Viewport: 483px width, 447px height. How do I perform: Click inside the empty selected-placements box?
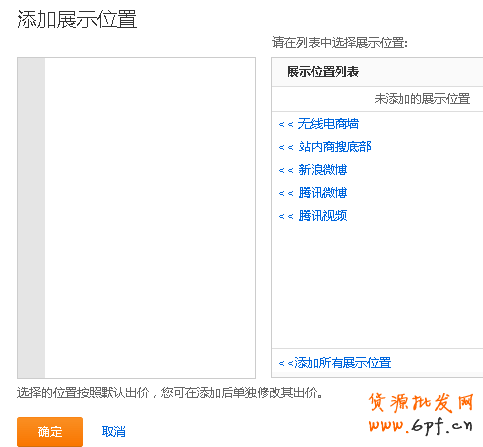(150, 218)
